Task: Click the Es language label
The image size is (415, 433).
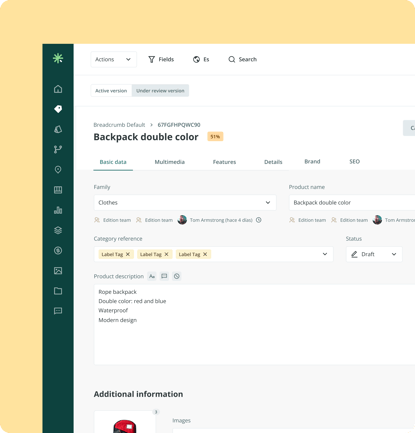Action: 206,59
